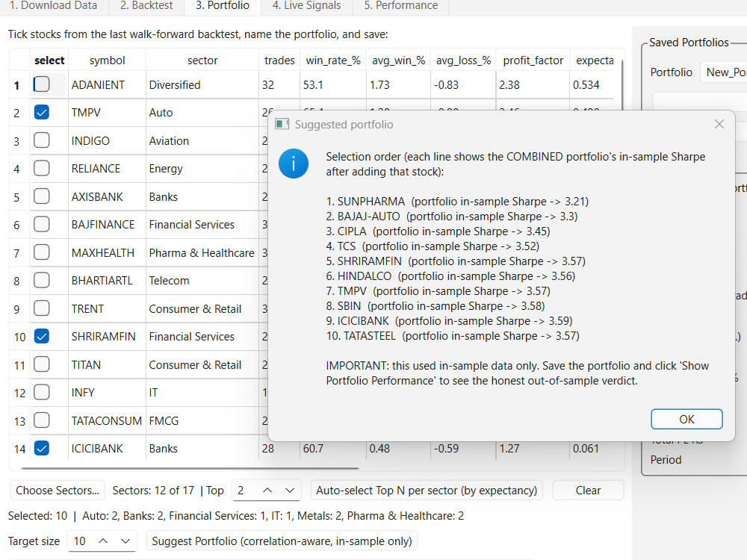Viewport: 747px width, 560px height.
Task: Click the select column header
Action: (49, 60)
